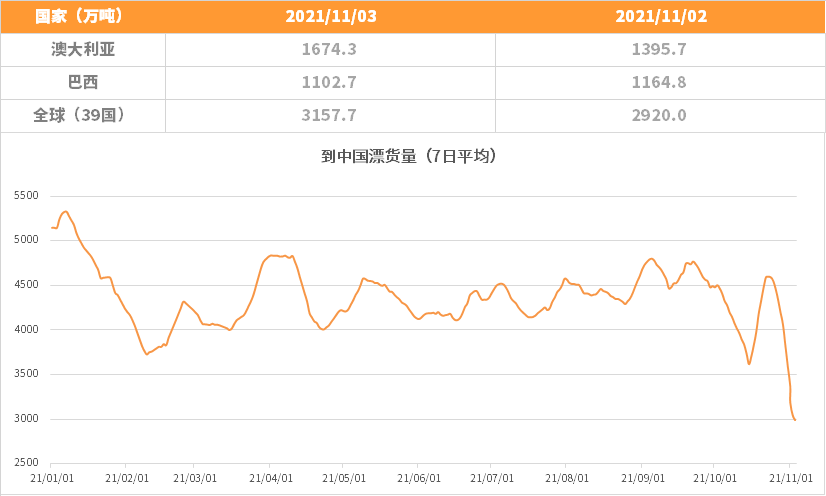Image resolution: width=826 pixels, height=496 pixels.
Task: Click the 21/06/01 x-axis label
Action: pyautogui.click(x=419, y=478)
